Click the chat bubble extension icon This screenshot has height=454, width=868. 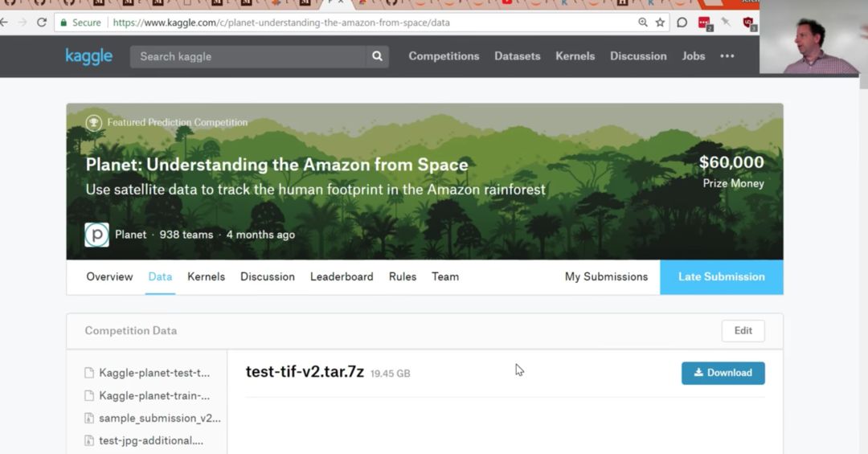682,22
